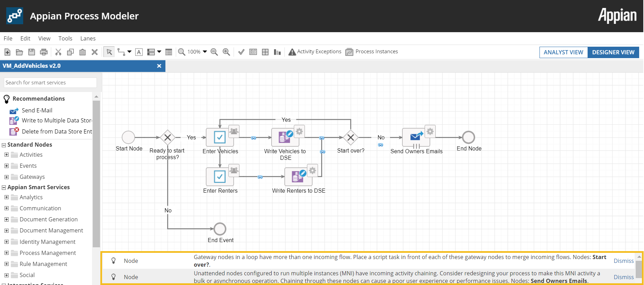Expand the Events folder
The width and height of the screenshot is (644, 285).
[7, 166]
